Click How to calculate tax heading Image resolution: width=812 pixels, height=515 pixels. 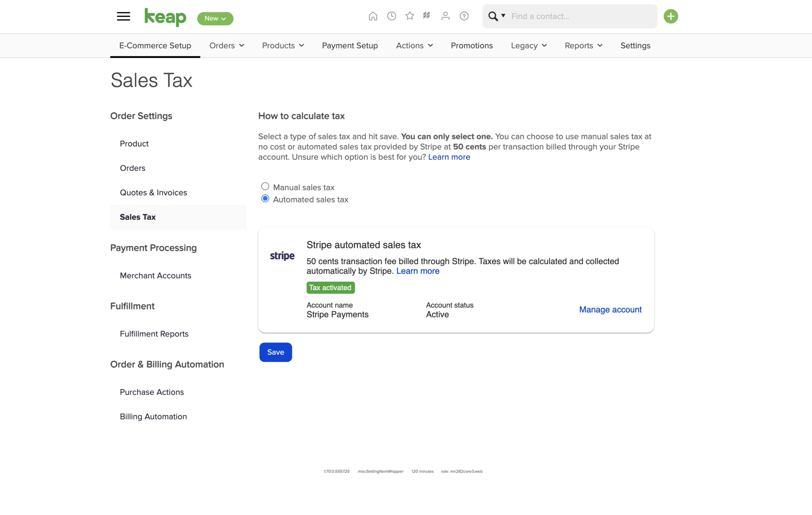point(301,116)
